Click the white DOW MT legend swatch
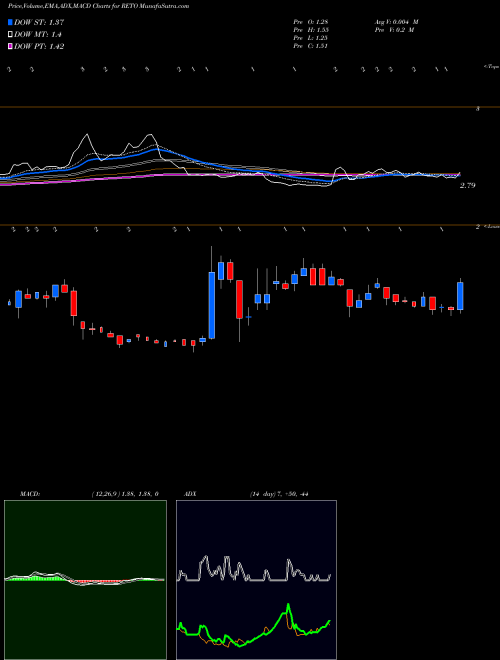The height and width of the screenshot is (660, 500). tap(10, 35)
